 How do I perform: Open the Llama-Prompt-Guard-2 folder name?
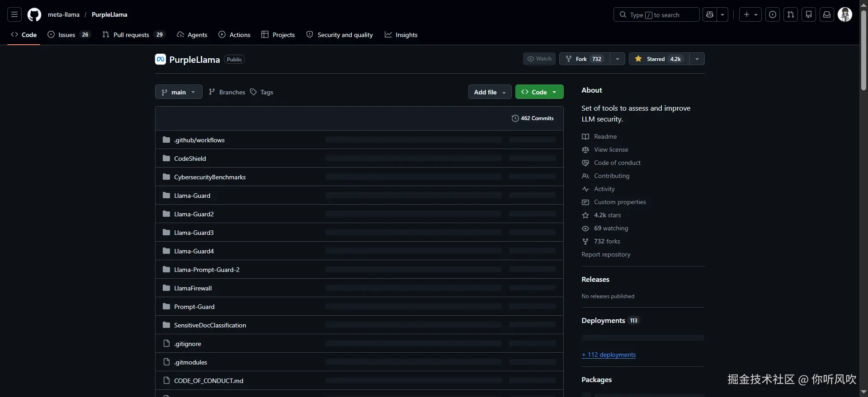coord(207,270)
